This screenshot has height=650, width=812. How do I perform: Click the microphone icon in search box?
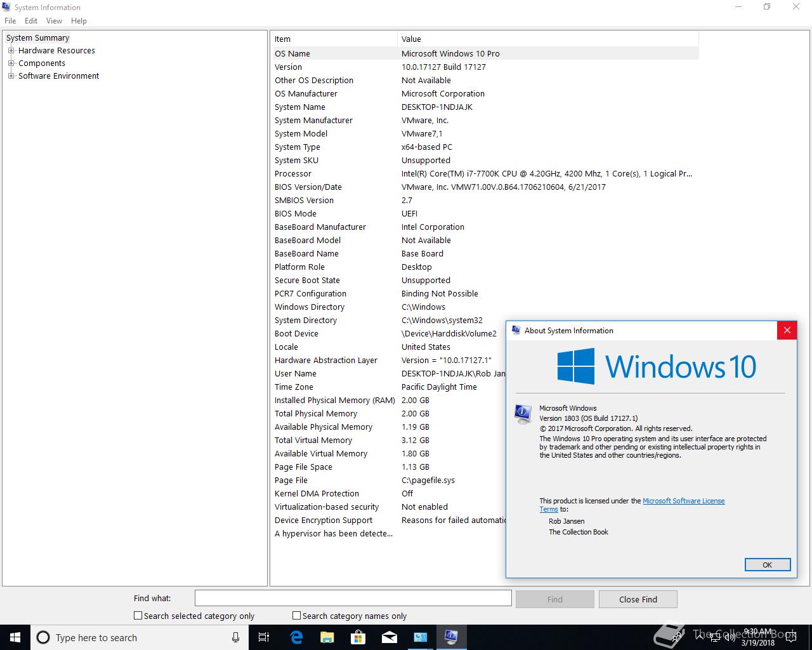click(235, 637)
